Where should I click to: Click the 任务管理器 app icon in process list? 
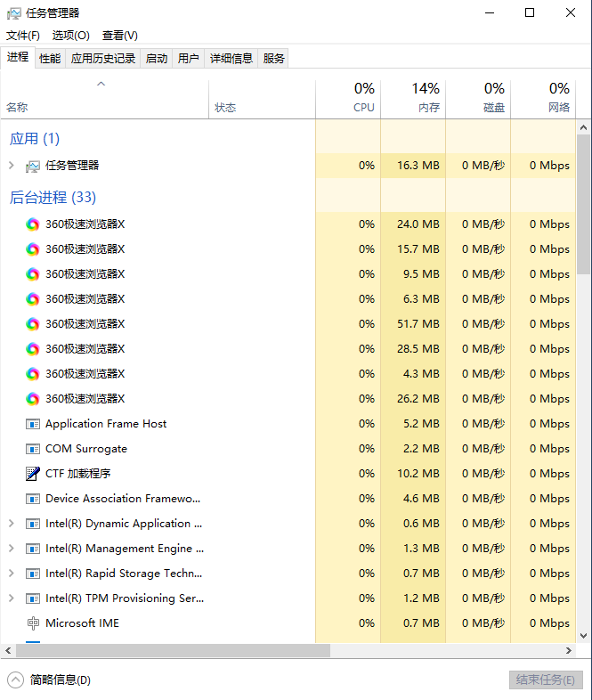pyautogui.click(x=33, y=166)
